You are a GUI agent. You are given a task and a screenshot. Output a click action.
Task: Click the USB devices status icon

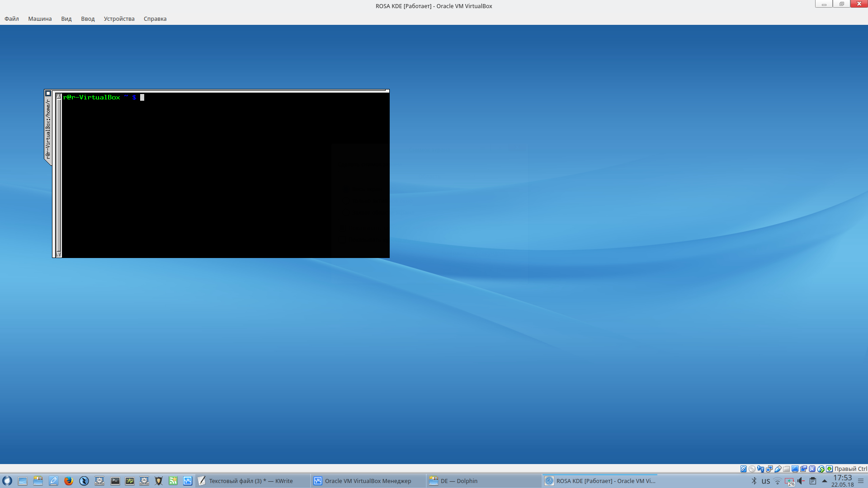tap(778, 469)
